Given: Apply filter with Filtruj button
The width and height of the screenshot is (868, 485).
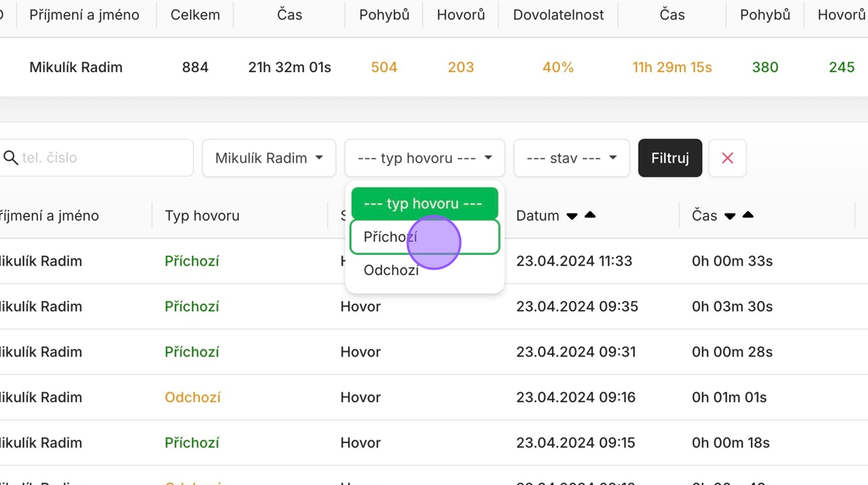Looking at the screenshot, I should tap(670, 158).
